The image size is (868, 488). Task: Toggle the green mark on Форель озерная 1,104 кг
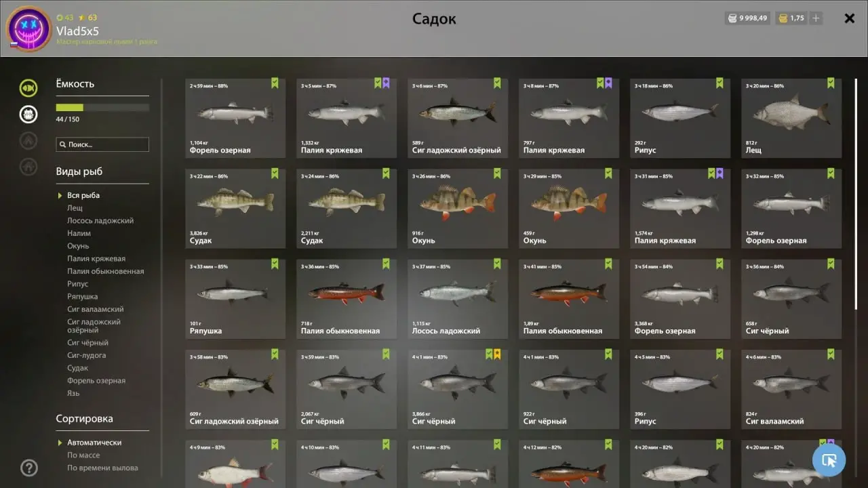point(275,83)
